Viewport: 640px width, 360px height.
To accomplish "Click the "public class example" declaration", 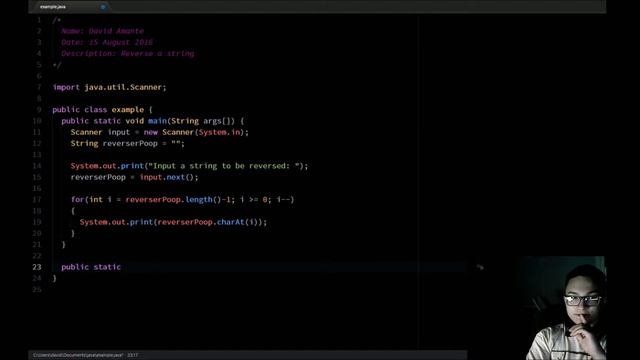I will point(98,110).
